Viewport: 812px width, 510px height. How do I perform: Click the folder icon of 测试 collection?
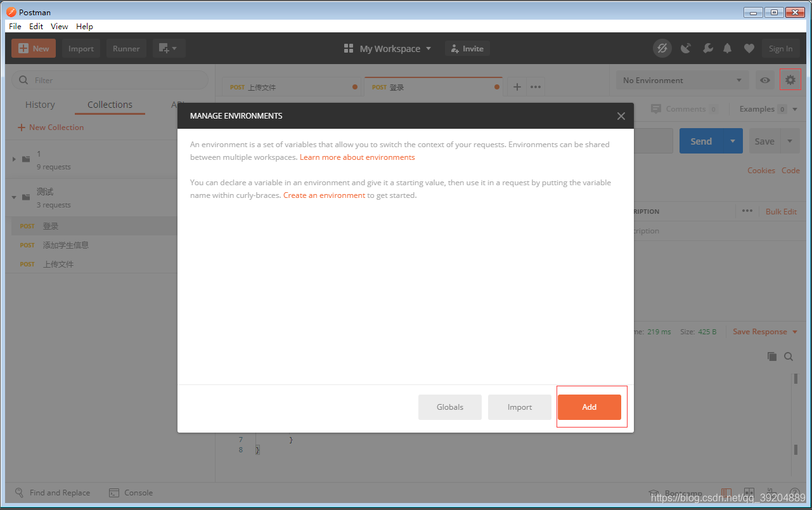pyautogui.click(x=26, y=197)
